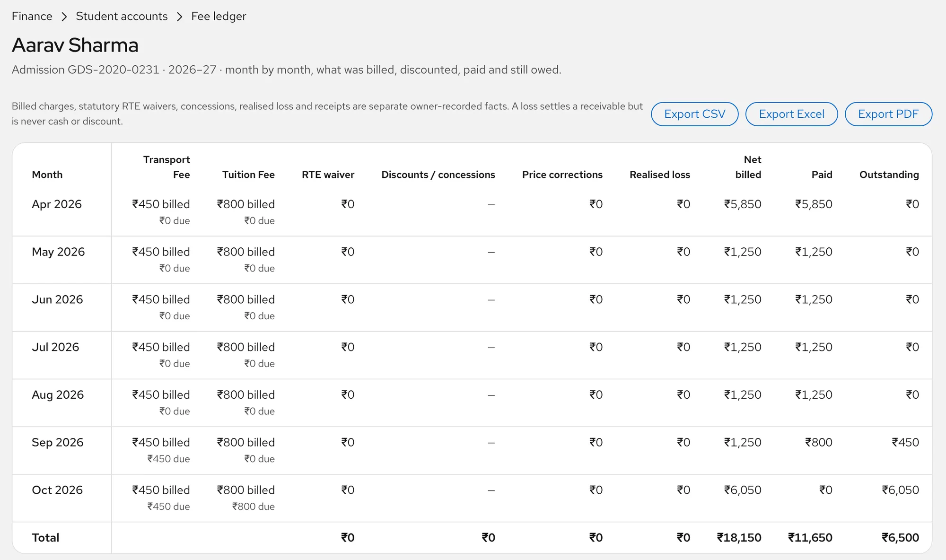Select the Jul 2026 row label
The image size is (946, 560).
click(55, 347)
